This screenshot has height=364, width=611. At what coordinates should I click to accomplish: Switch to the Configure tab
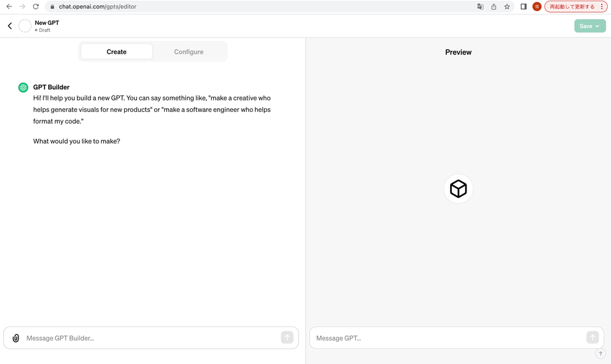pyautogui.click(x=188, y=52)
